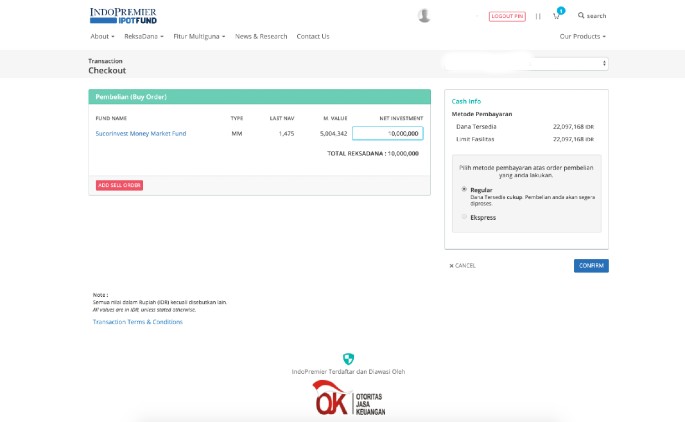Open Transaction Terms & Conditions link

coord(138,322)
